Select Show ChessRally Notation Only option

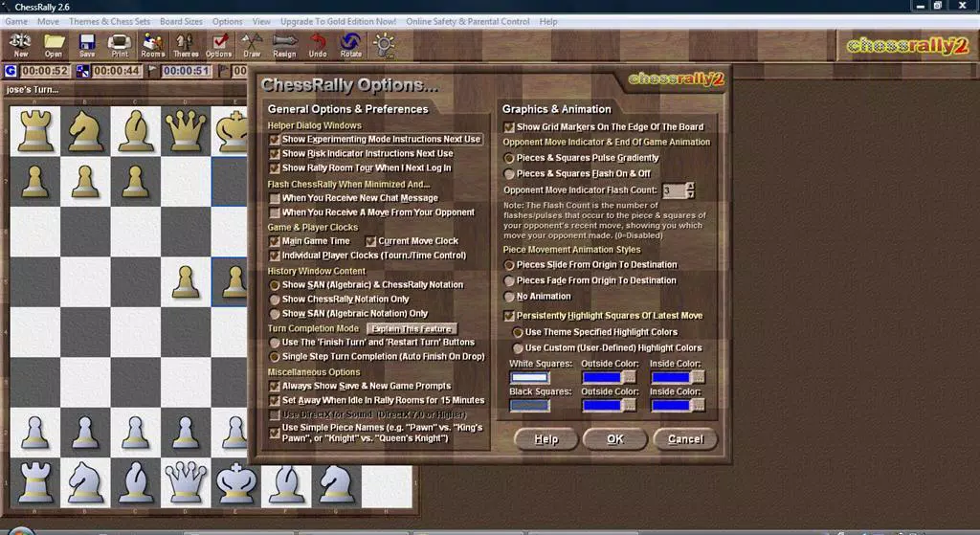coord(275,300)
